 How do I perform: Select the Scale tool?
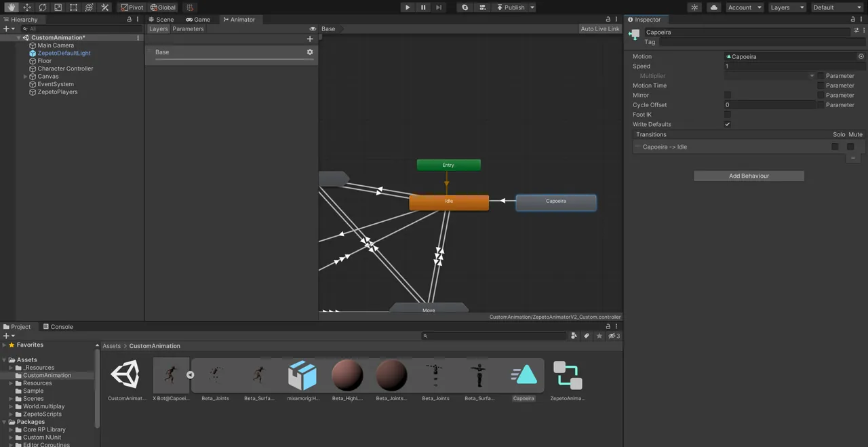click(58, 7)
